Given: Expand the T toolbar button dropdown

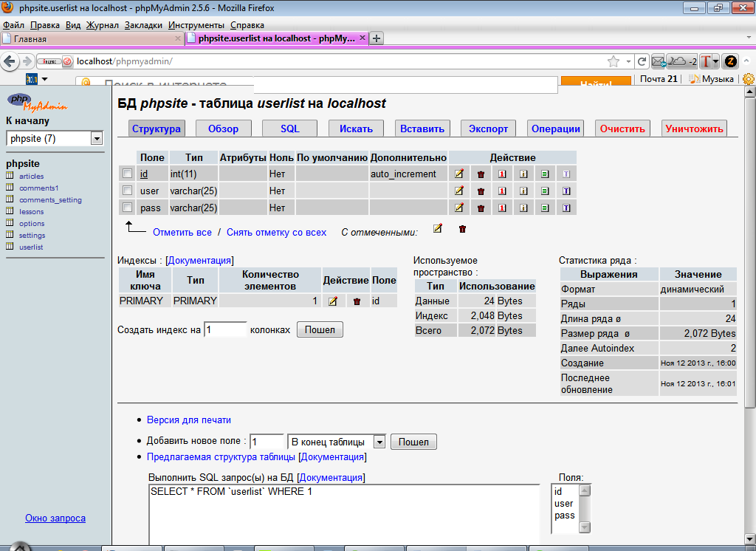Looking at the screenshot, I should 715,61.
